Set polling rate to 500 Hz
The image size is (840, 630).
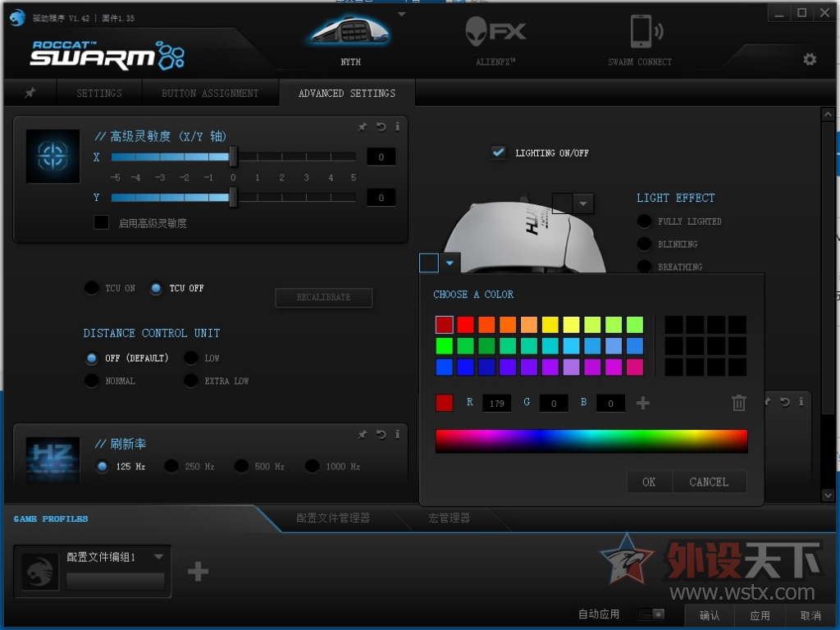coord(241,467)
